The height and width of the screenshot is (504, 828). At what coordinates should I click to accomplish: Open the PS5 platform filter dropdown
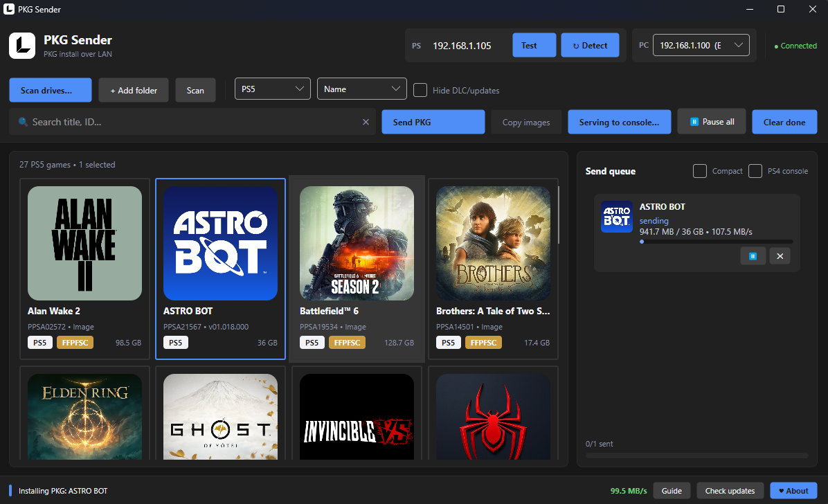(273, 89)
